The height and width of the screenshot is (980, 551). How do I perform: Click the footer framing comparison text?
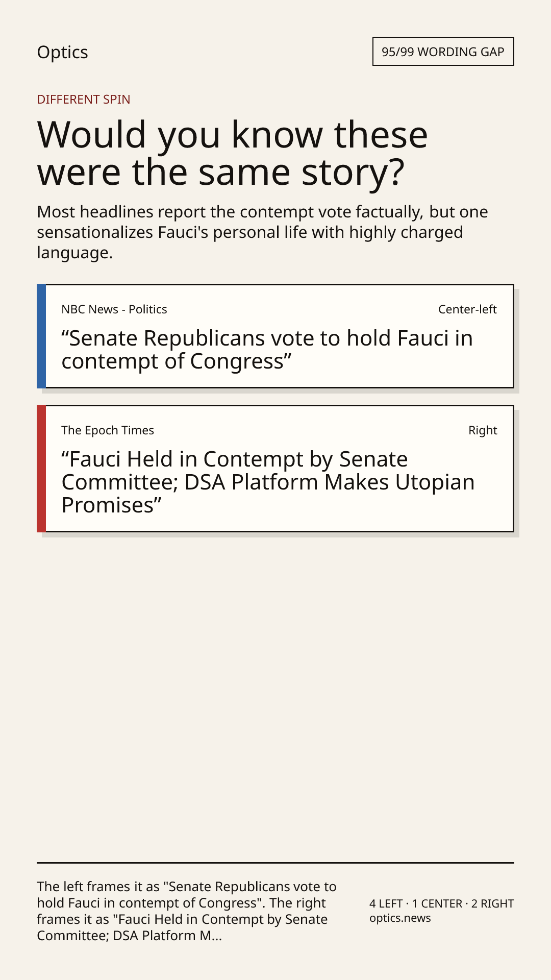[187, 911]
